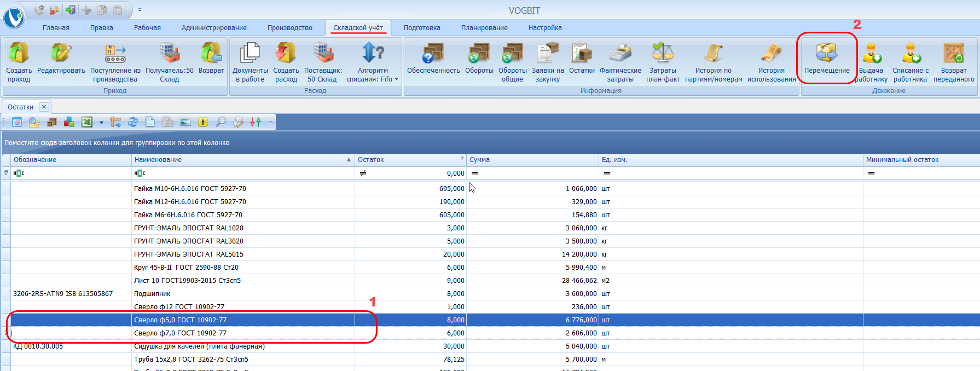The height and width of the screenshot is (371, 980).
Task: Switch to the Производство ribbon tab
Action: (289, 28)
